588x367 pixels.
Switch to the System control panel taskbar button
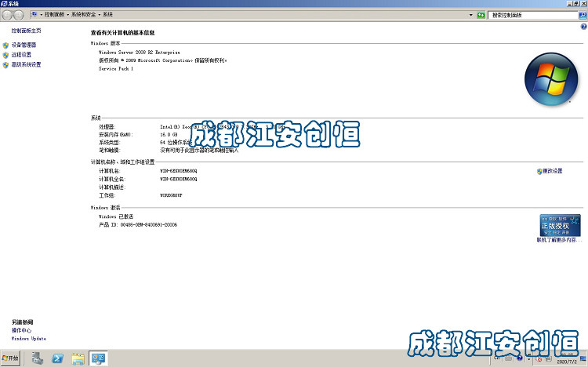[x=98, y=358]
